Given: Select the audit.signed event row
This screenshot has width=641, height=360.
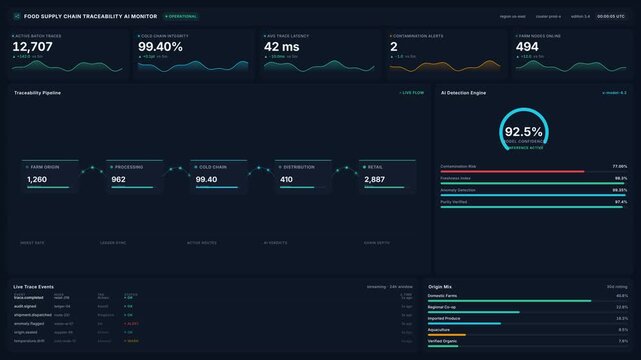Looking at the screenshot, I should click(x=213, y=306).
